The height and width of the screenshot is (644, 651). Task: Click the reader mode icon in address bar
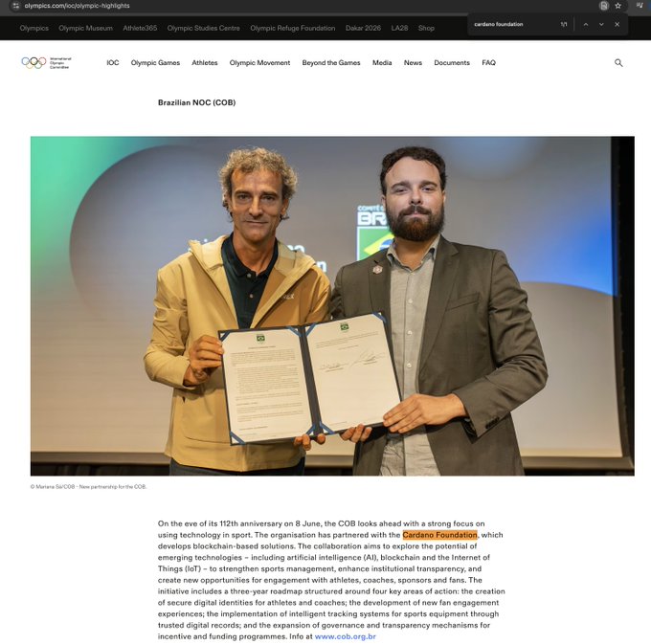(x=604, y=6)
